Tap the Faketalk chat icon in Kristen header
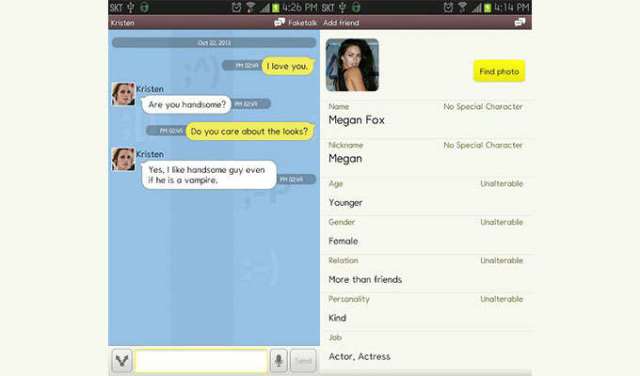 (x=280, y=22)
